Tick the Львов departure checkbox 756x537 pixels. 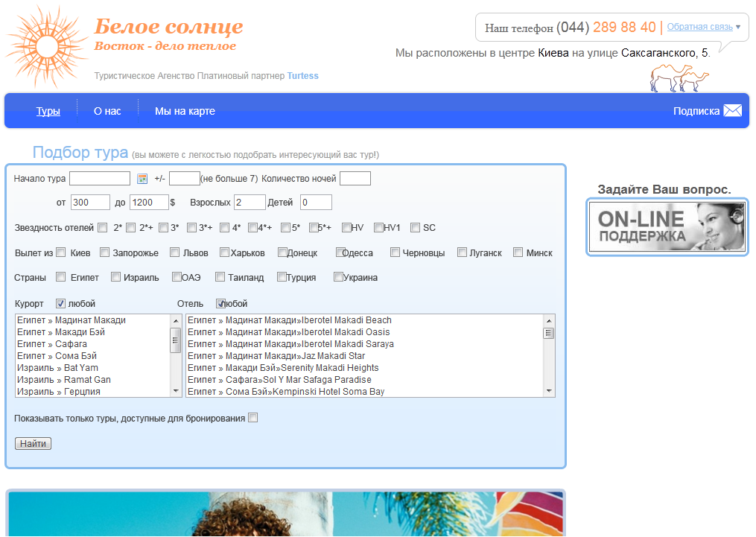[x=174, y=252]
